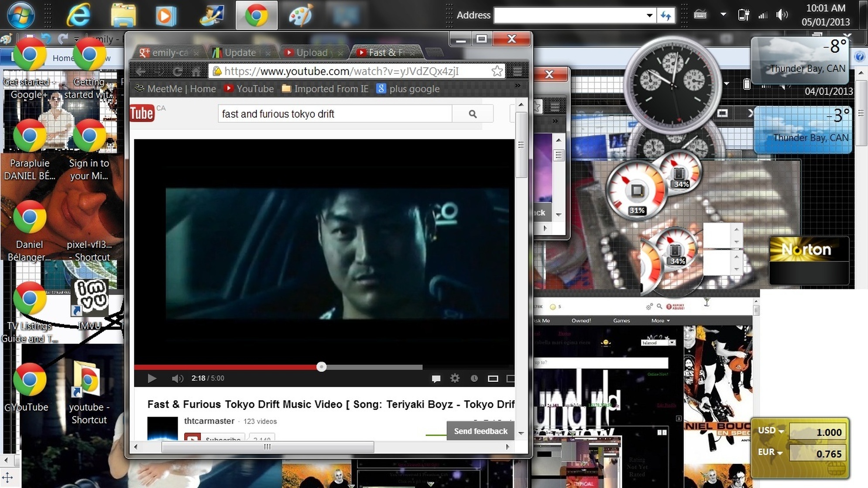Screen dimensions: 868x488
Task: Click Chrome's forward arrow in front window
Action: tap(159, 71)
